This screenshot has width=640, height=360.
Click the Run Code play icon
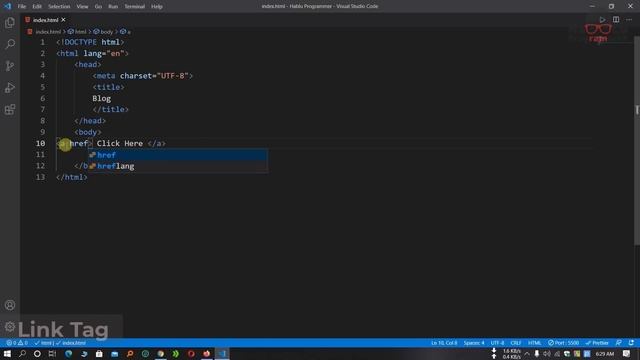pos(602,20)
